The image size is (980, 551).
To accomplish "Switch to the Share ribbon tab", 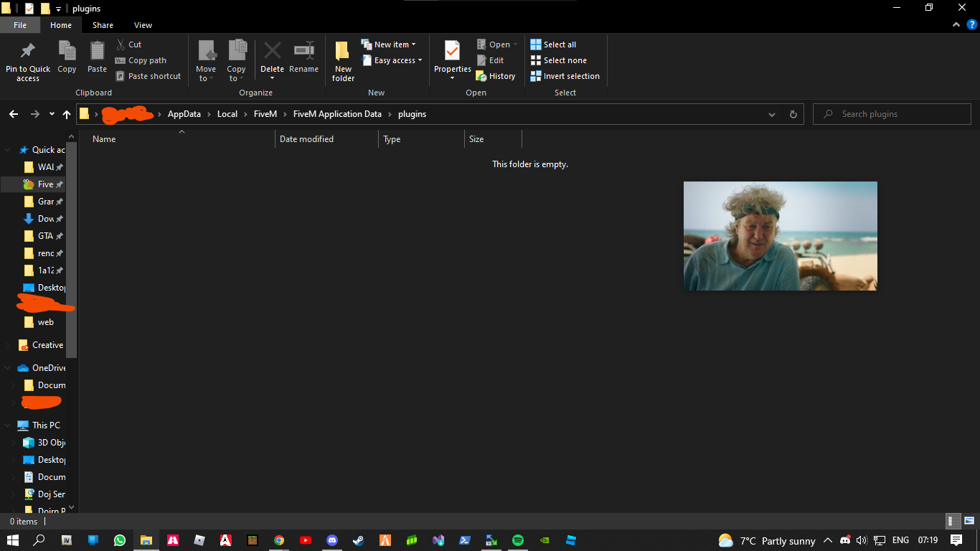I will (x=103, y=25).
